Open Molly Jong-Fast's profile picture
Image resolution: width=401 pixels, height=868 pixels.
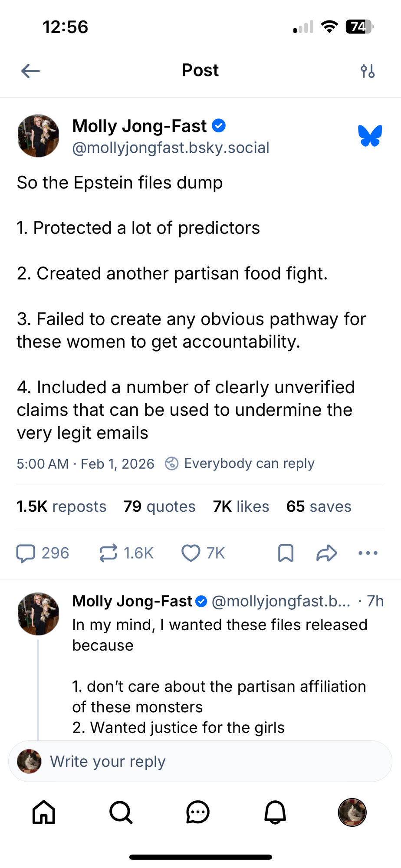coord(38,136)
